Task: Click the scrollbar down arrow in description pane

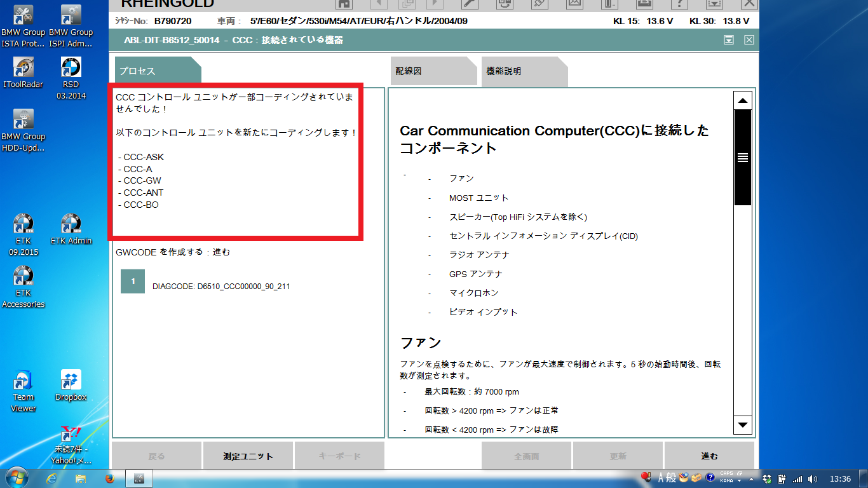Action: click(742, 424)
